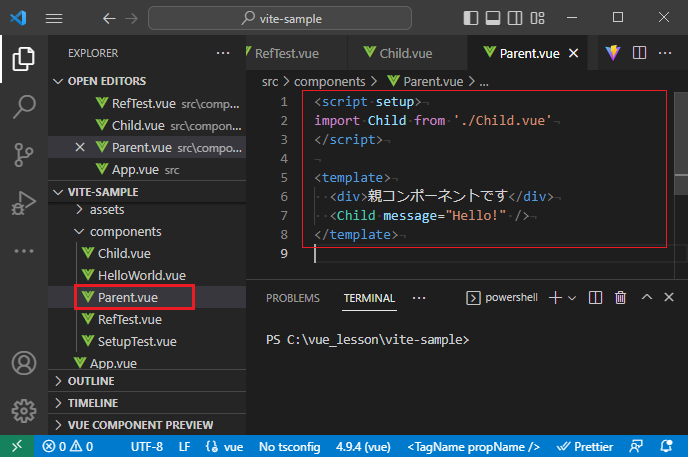Image resolution: width=688 pixels, height=457 pixels.
Task: Click Prettier status bar item
Action: pyautogui.click(x=585, y=446)
